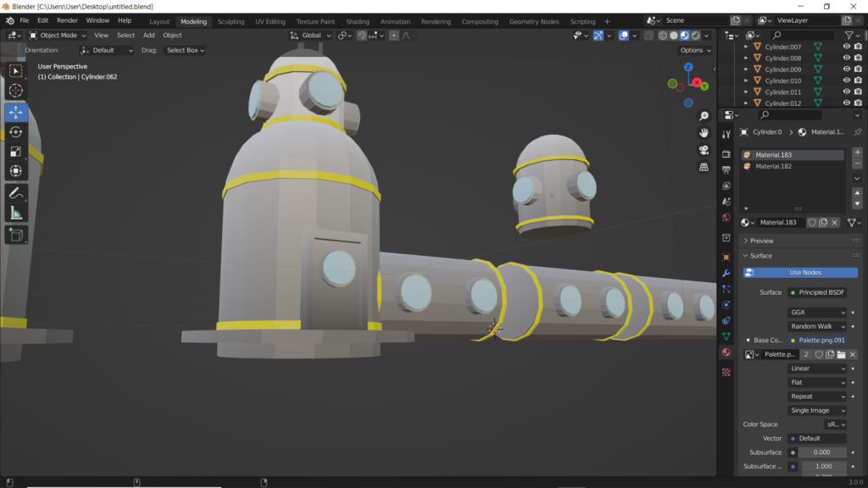Select the Scale tool
This screenshot has height=488, width=868.
(16, 152)
